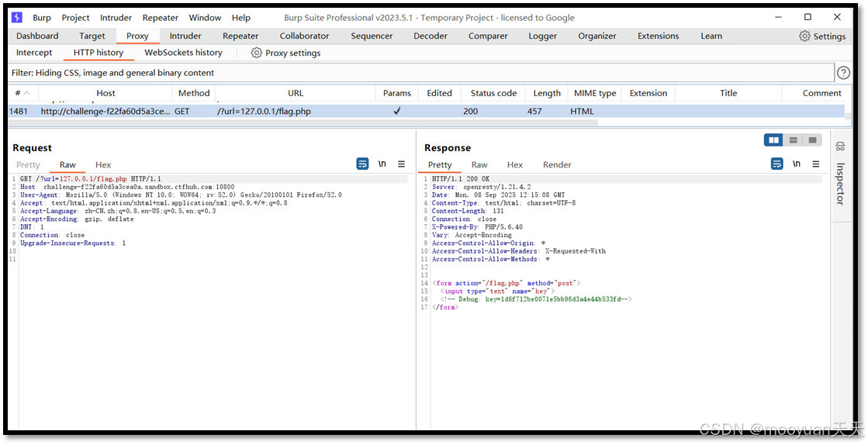Image resolution: width=868 pixels, height=445 pixels.
Task: Switch to the Collaborator tab
Action: point(305,36)
